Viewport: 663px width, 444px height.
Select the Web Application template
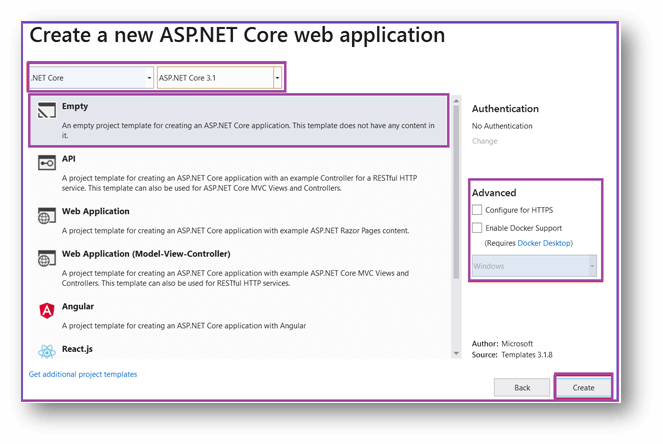click(x=239, y=221)
